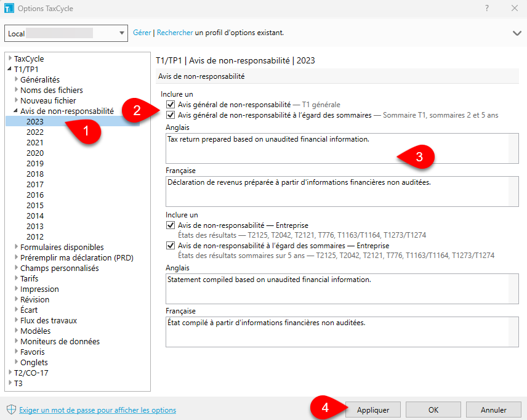Click the OK button
The height and width of the screenshot is (420, 527).
coord(433,410)
